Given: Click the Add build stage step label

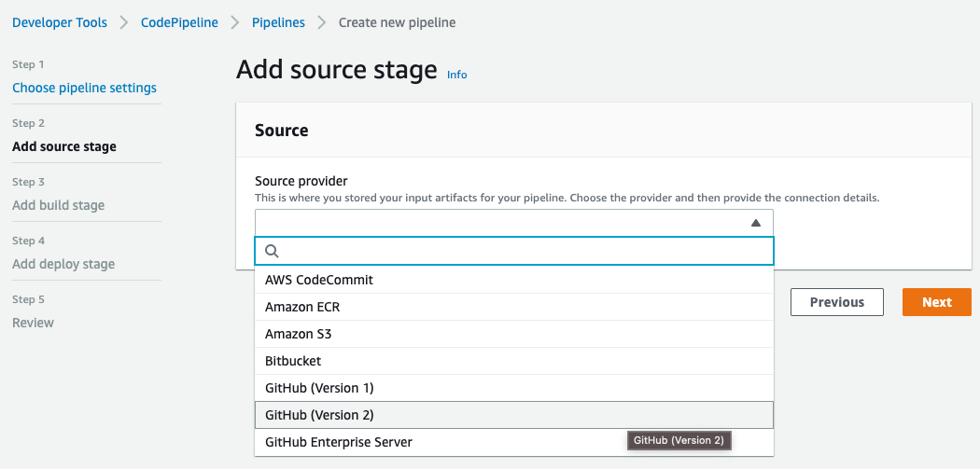Looking at the screenshot, I should 58,205.
